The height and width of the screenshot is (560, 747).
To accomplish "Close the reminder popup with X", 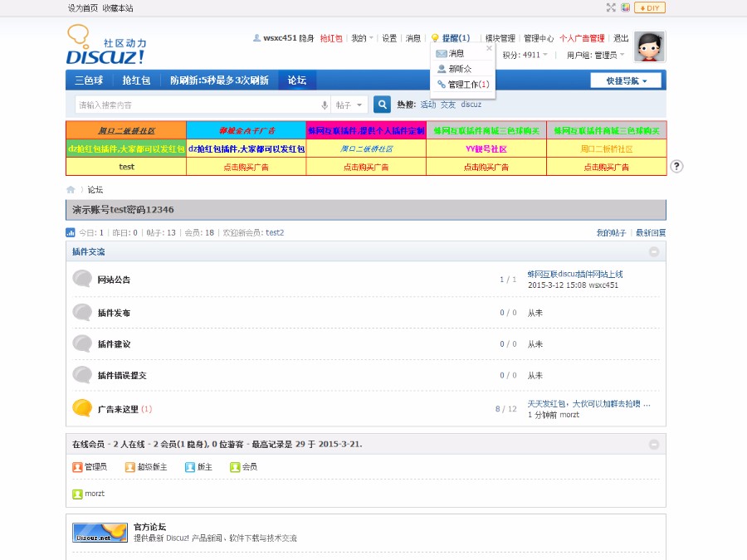I will [489, 48].
